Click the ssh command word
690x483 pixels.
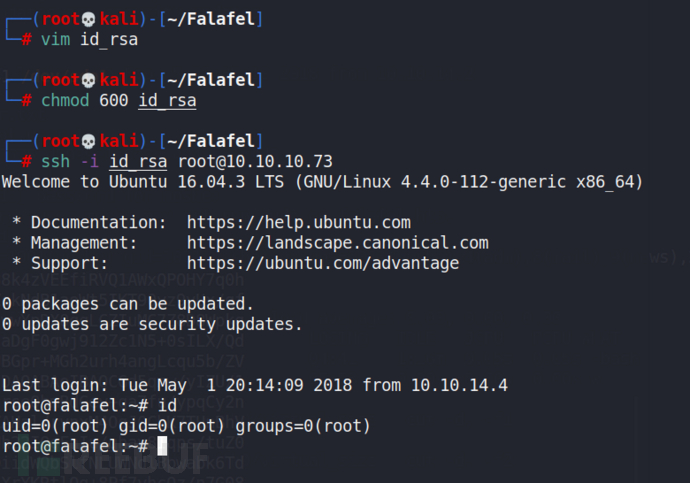click(x=55, y=162)
